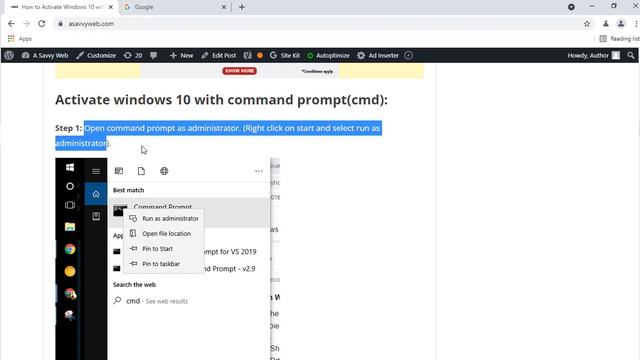Open a new browser tab with plus

tap(242, 7)
